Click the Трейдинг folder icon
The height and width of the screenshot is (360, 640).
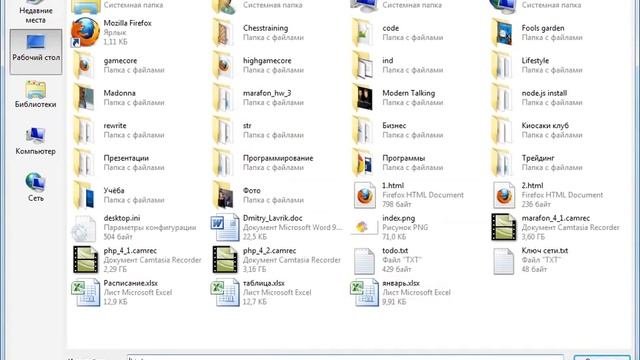tap(502, 162)
